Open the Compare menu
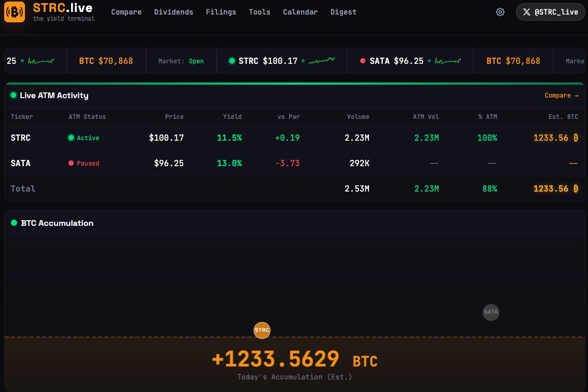The width and height of the screenshot is (588, 392). (127, 12)
